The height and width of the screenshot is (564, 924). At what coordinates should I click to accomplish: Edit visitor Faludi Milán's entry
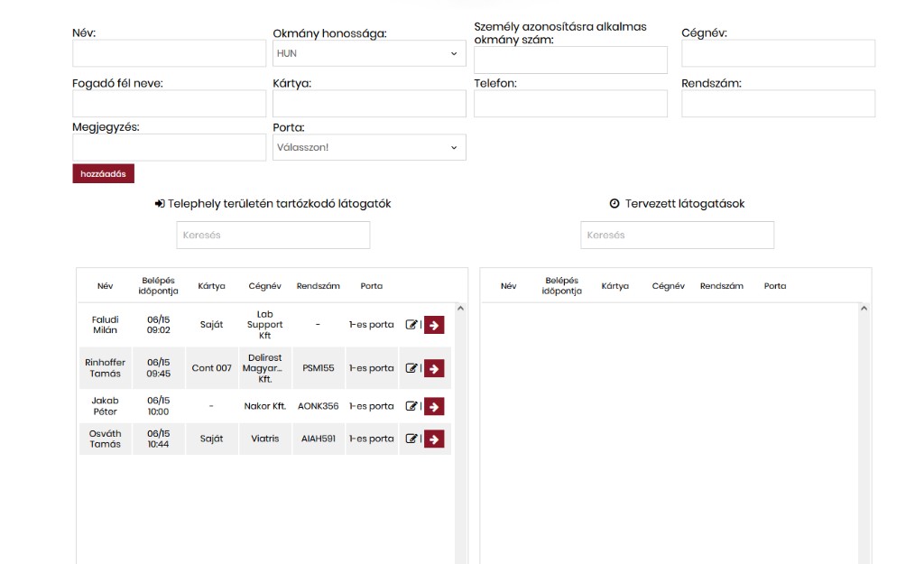point(411,325)
